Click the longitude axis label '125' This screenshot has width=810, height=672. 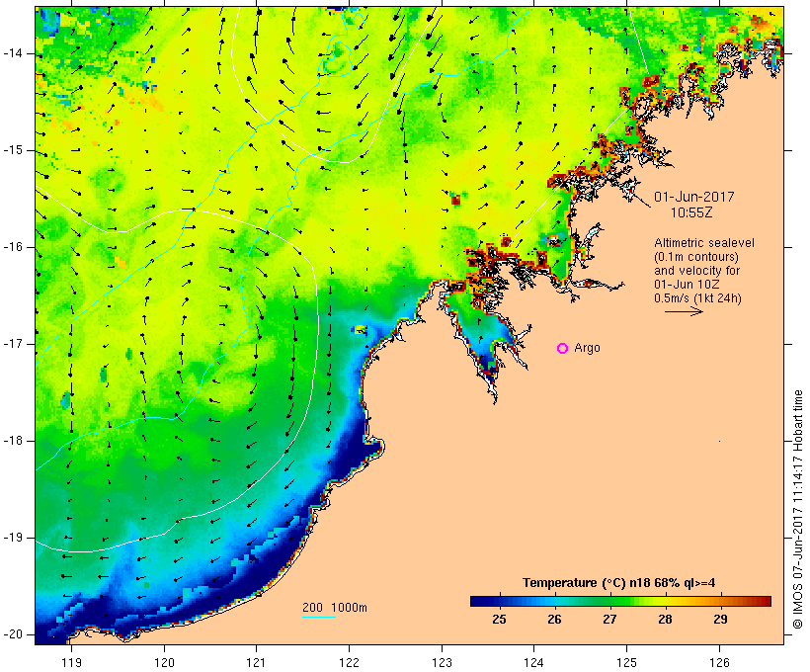point(626,662)
